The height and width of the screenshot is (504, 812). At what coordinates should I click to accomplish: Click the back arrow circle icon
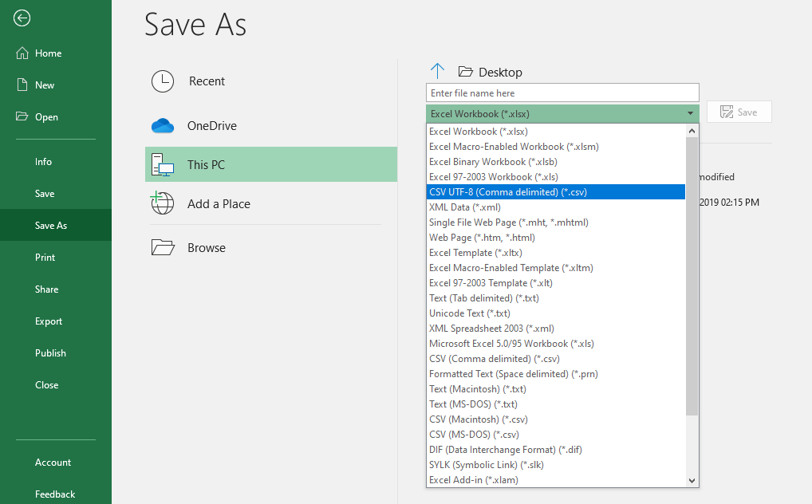click(x=22, y=18)
